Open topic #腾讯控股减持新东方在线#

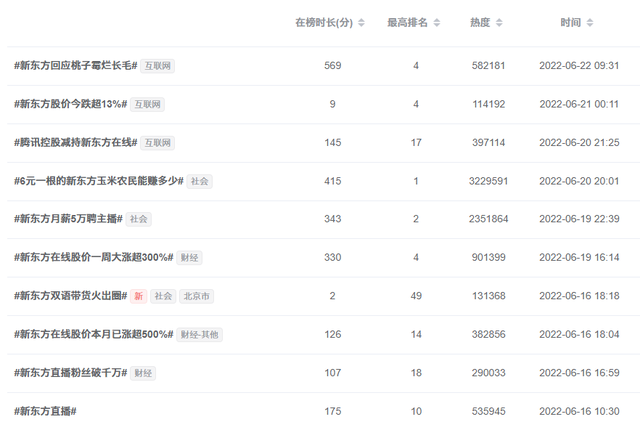[x=76, y=142]
